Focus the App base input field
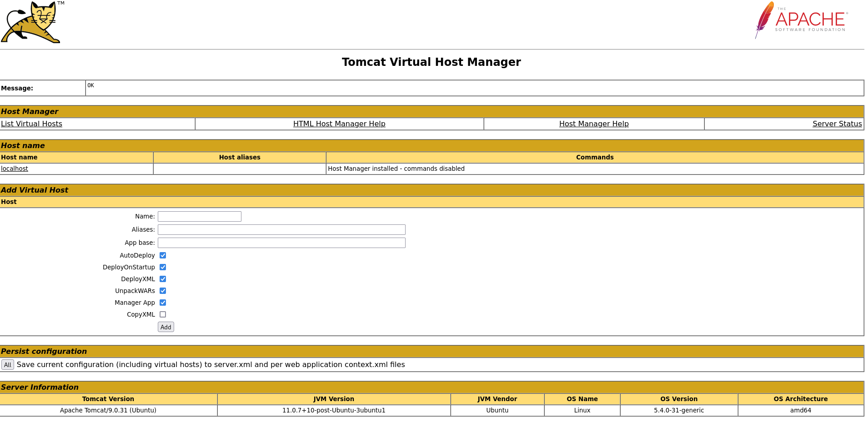Viewport: 868px width, 427px height. click(x=281, y=243)
